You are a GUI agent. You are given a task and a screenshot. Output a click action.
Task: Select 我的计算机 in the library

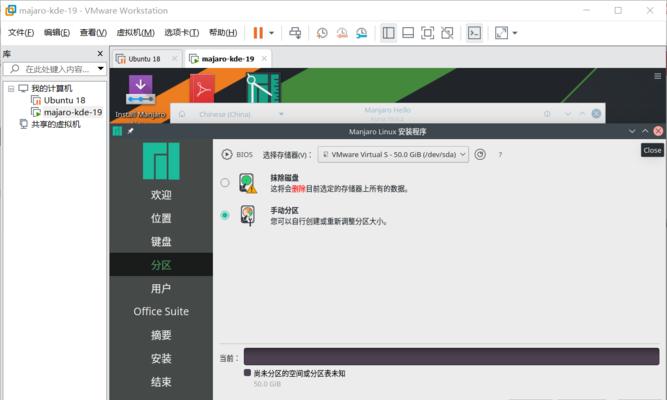(51, 89)
